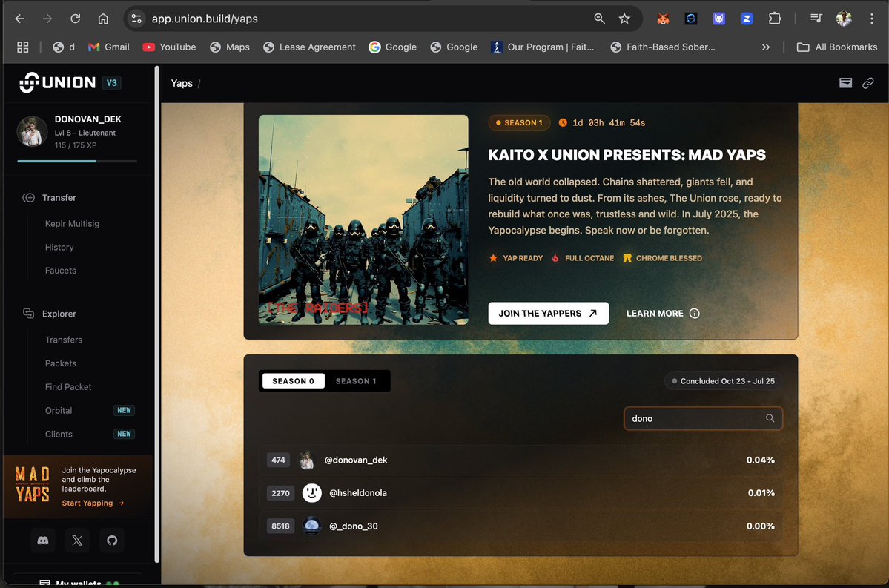Click the Concluded Oct 23 - Jul 25 badge

pos(723,381)
